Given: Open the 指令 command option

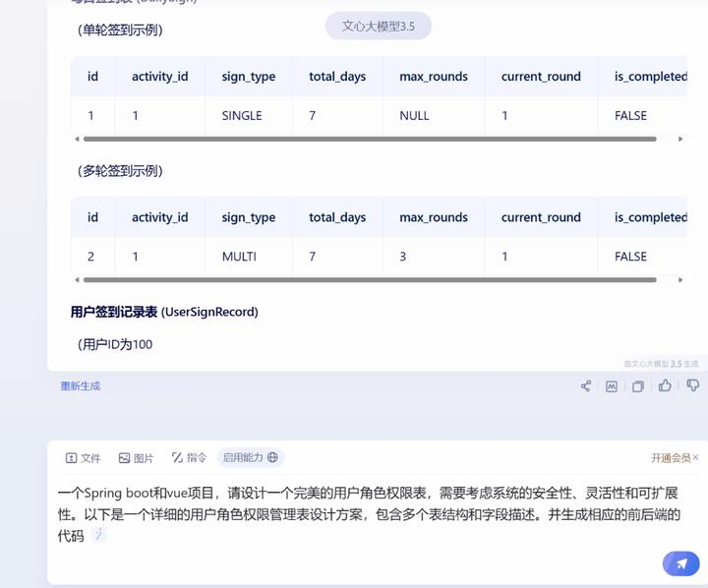Looking at the screenshot, I should tap(189, 457).
